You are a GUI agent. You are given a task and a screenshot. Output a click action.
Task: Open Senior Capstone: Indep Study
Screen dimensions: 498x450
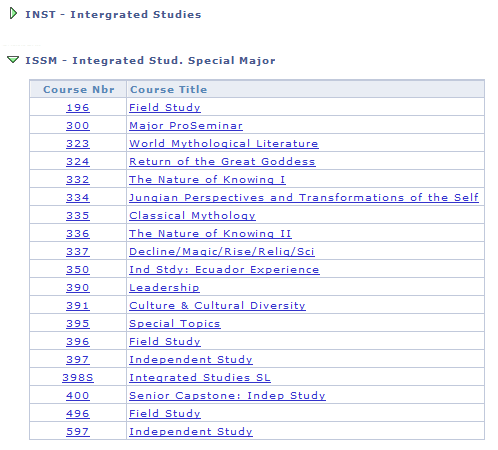point(227,396)
